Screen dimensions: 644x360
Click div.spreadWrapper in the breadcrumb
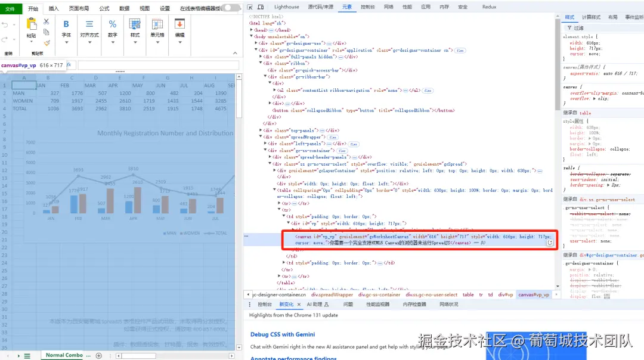click(x=332, y=294)
